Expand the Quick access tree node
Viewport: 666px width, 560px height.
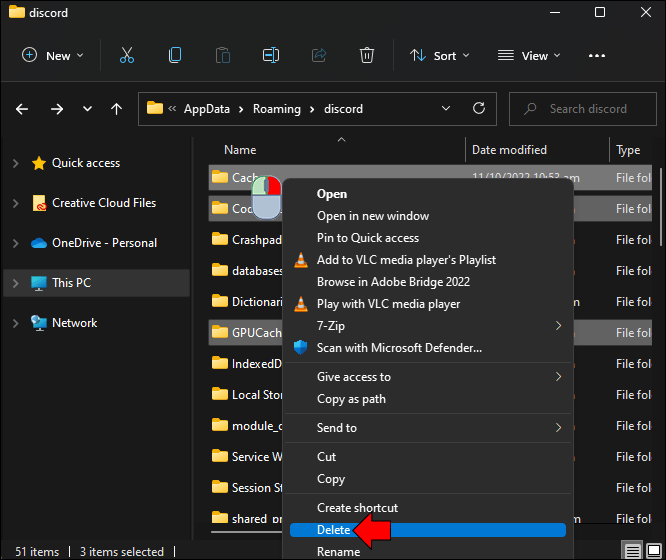16,163
